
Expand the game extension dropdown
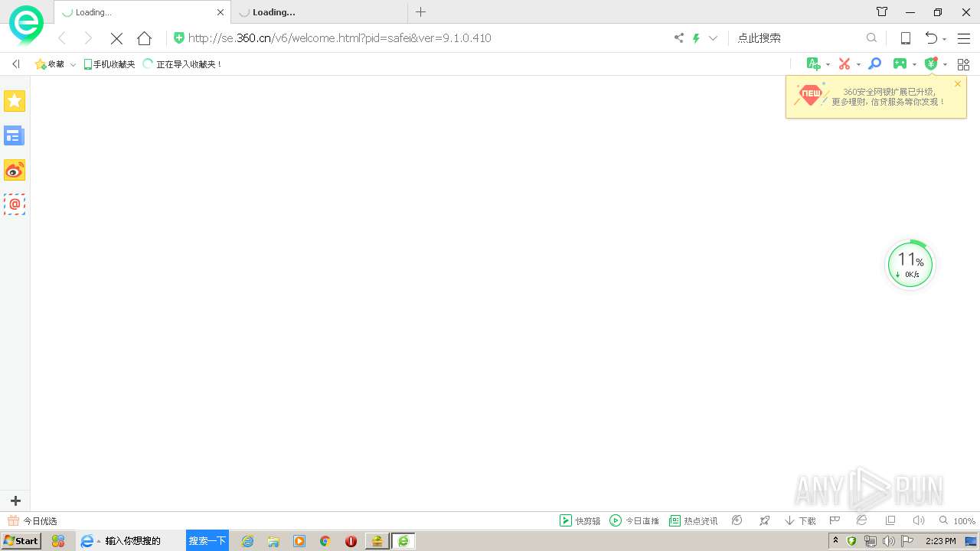pos(914,65)
